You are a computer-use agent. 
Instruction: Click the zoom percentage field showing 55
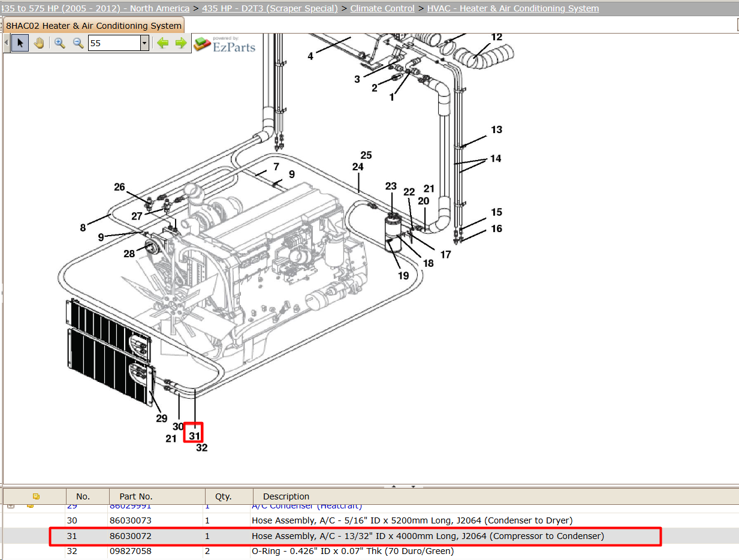coord(114,43)
